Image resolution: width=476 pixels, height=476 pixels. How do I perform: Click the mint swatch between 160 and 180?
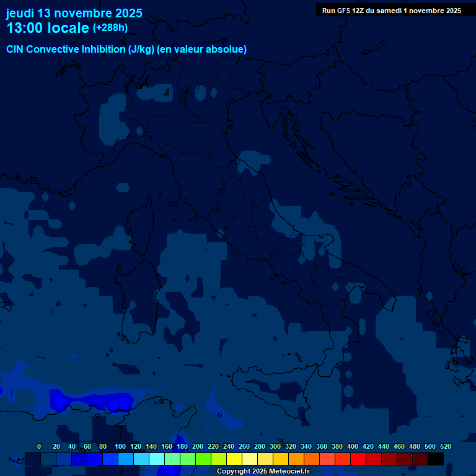pos(172,459)
